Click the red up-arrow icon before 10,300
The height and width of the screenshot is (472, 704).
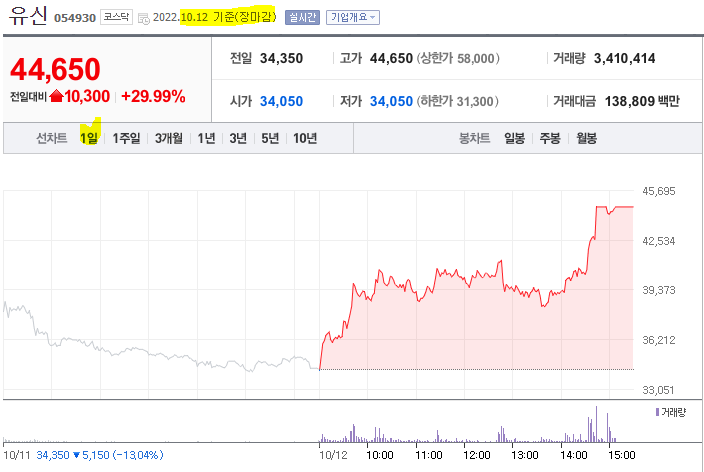coord(56,96)
